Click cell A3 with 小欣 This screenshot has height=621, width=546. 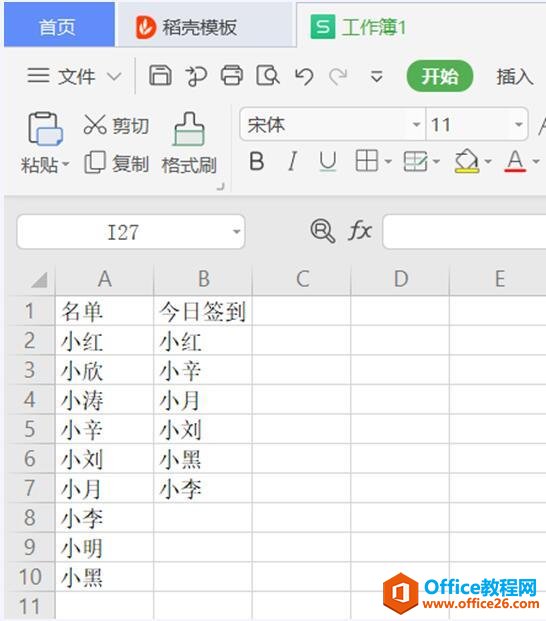105,370
